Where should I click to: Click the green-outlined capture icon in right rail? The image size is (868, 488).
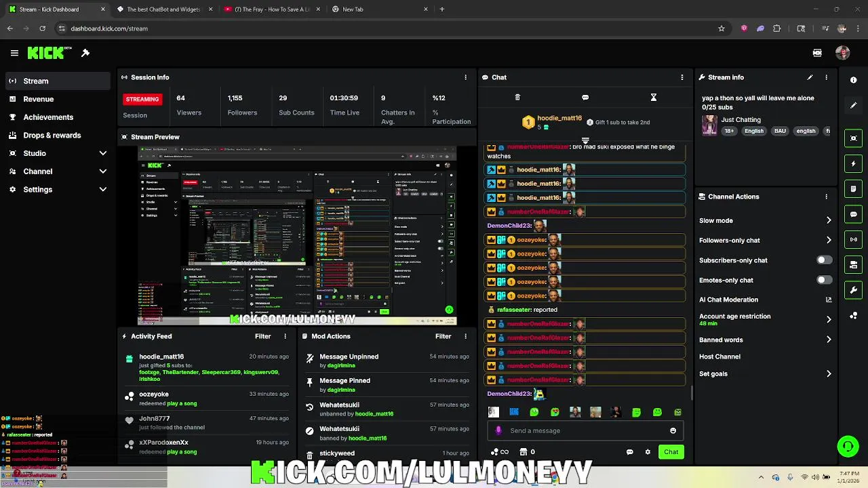click(854, 138)
